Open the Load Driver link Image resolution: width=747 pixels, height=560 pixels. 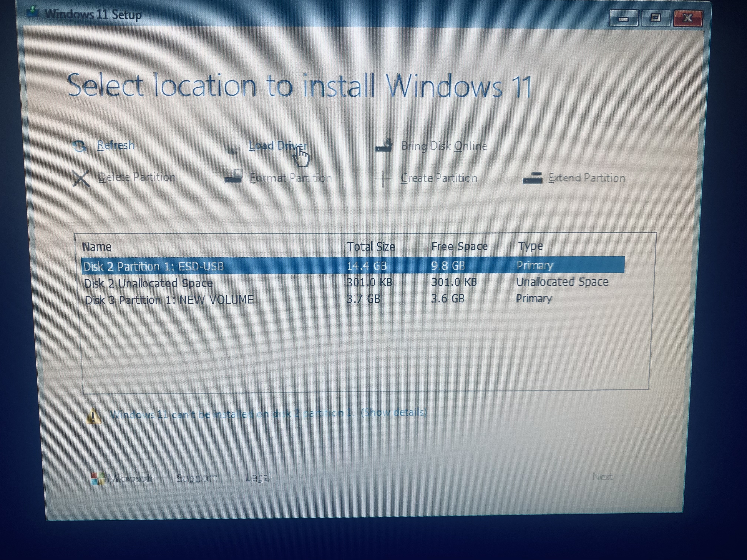pyautogui.click(x=278, y=146)
